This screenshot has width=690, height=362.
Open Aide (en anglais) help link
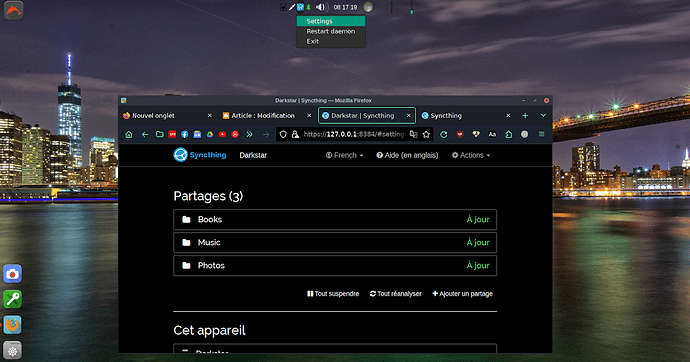pos(407,155)
